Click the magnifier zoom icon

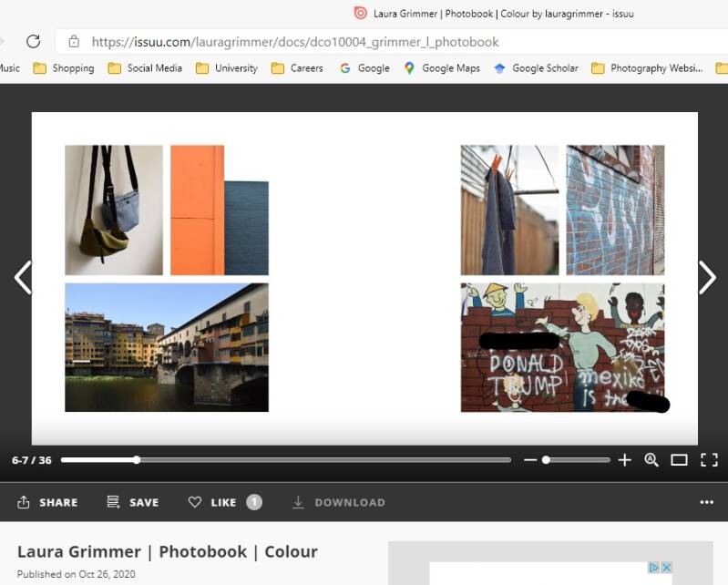651,460
